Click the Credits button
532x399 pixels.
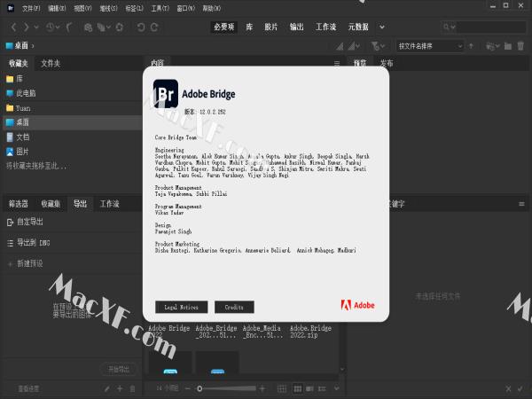(234, 307)
